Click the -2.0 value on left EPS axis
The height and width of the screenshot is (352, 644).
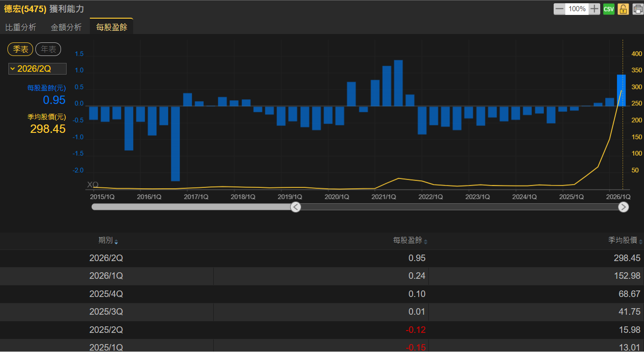tap(79, 170)
